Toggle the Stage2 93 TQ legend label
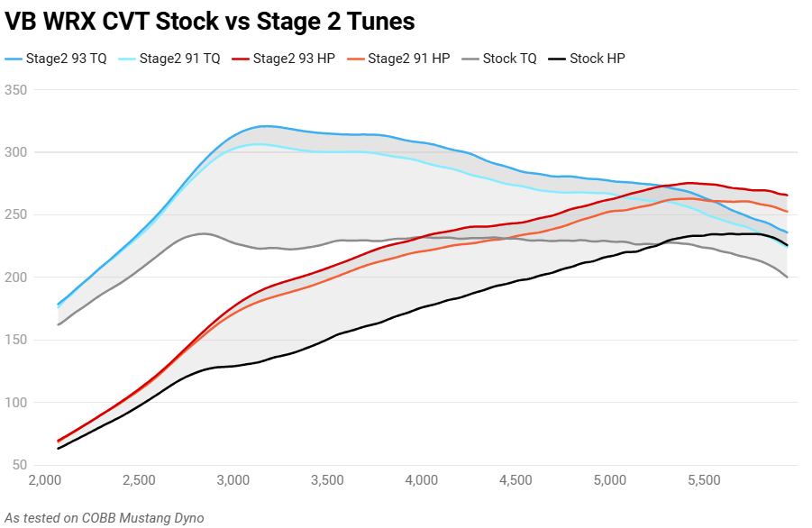Viewport: 812px width, 528px height. point(68,59)
